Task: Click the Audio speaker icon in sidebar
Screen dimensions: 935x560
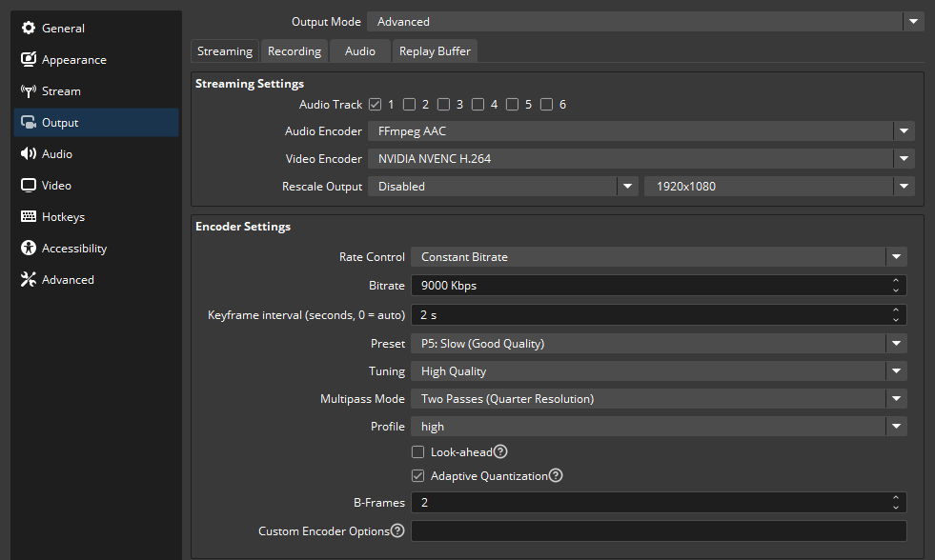Action: [x=29, y=154]
